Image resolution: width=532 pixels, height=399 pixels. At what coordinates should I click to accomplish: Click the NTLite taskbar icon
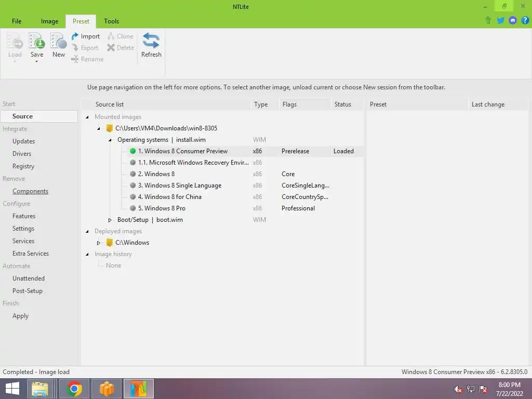138,389
